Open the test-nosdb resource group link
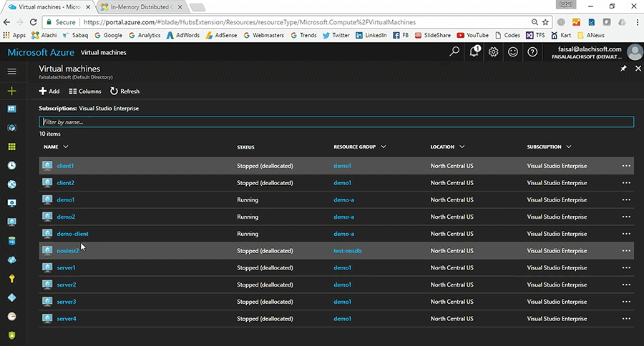This screenshot has width=644, height=346. 348,251
